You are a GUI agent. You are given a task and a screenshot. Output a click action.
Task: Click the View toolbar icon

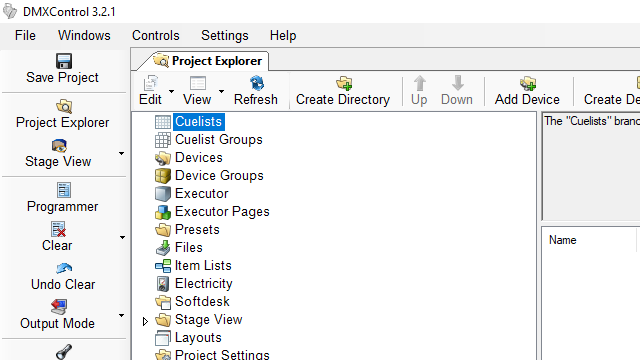tap(198, 83)
